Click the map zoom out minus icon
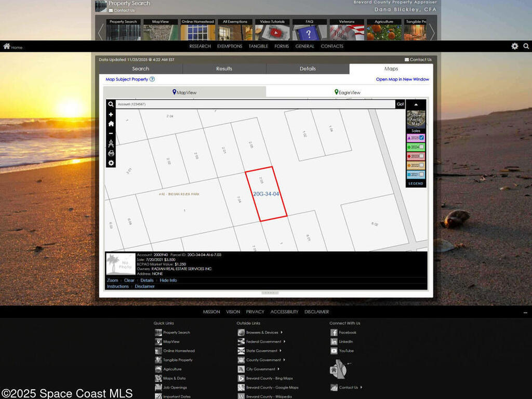This screenshot has height=399, width=532. (111, 134)
